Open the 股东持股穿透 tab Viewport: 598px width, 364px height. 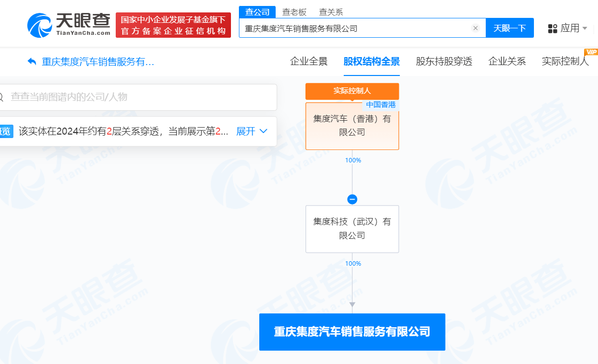click(444, 62)
